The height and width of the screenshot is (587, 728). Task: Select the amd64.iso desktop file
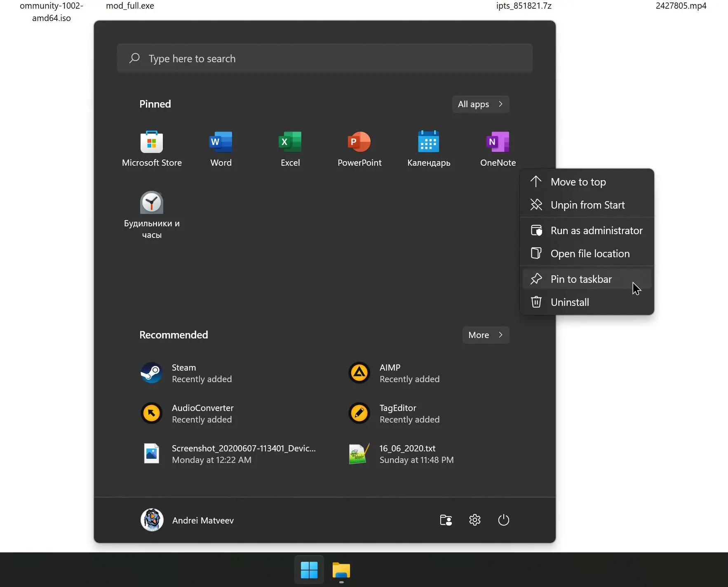point(52,12)
